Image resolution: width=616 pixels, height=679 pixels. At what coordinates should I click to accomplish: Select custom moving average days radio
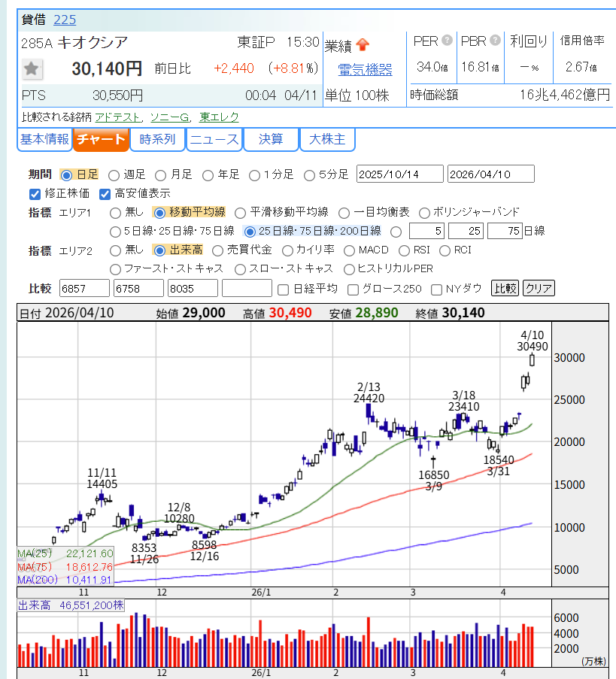coord(396,232)
